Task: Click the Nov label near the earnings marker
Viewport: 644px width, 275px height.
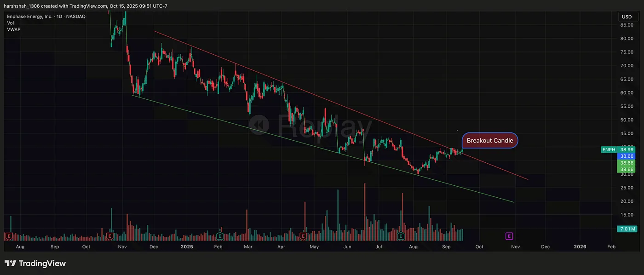Action: 515,247
